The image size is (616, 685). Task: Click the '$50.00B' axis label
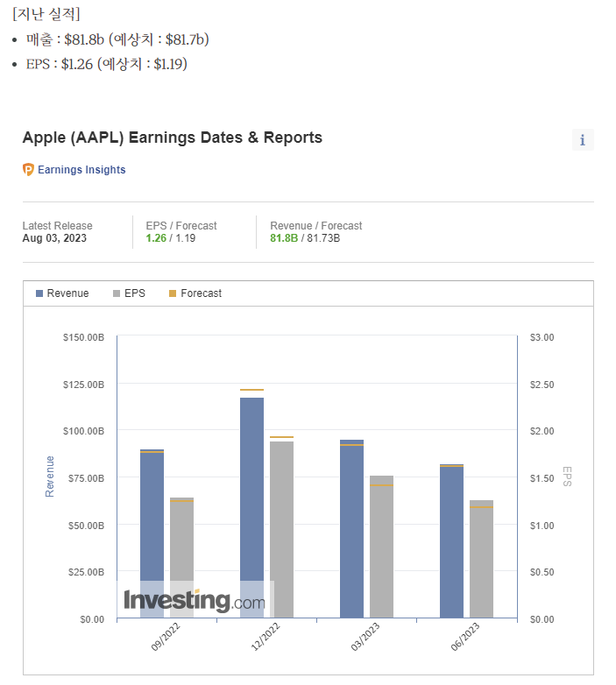(86, 526)
